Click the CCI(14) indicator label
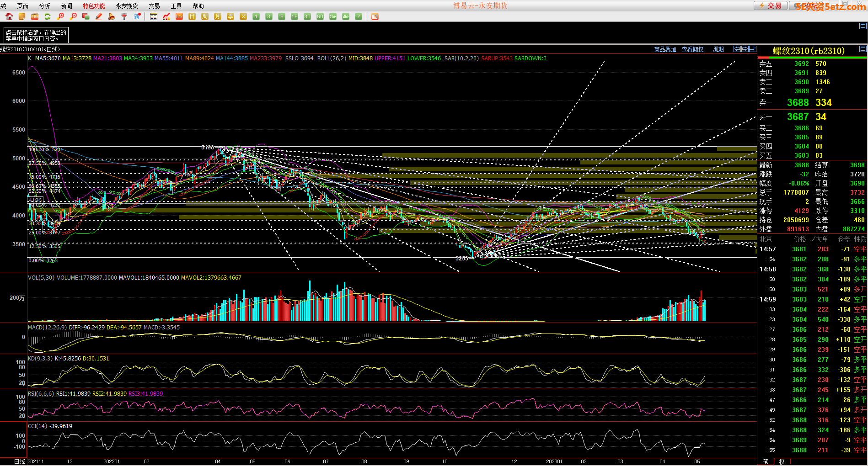 (x=38, y=426)
